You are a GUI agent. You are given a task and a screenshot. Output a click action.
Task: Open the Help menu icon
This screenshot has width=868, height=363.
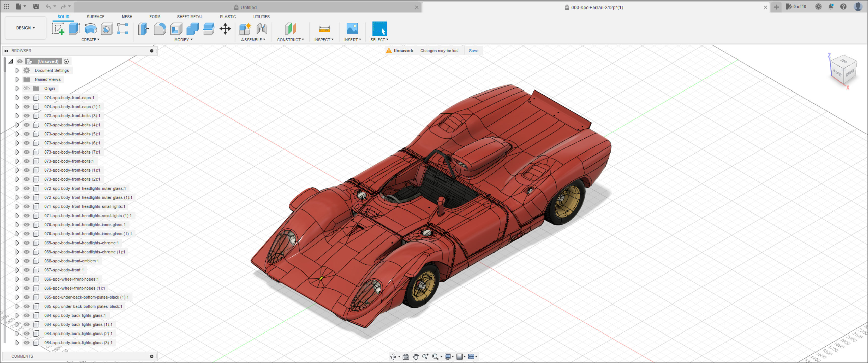tap(844, 7)
